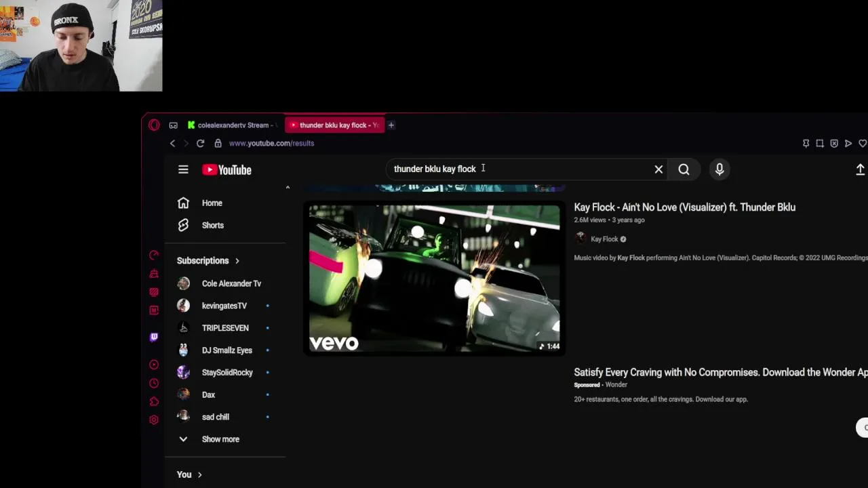
Task: Bookmark page with the heart icon
Action: coord(863,144)
